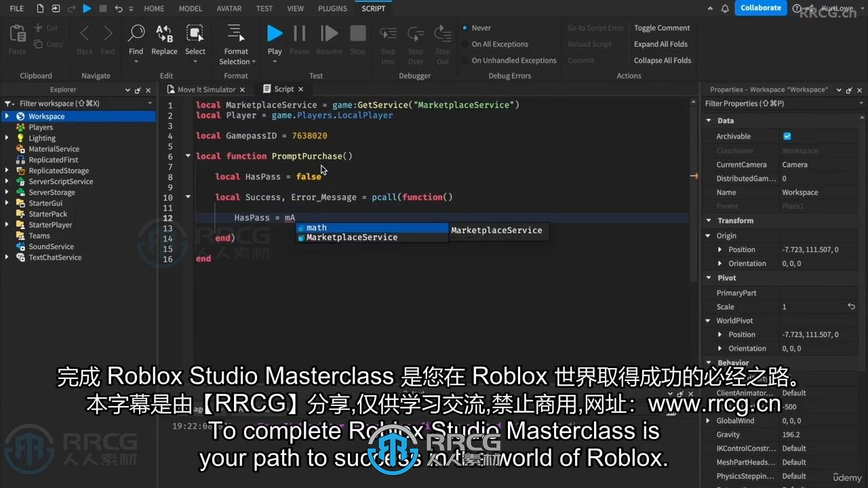The width and height of the screenshot is (868, 488).
Task: Start the game with the large Play button
Action: pyautogui.click(x=275, y=33)
